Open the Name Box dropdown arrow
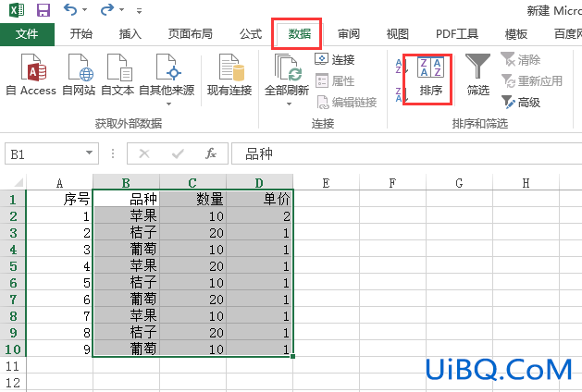Viewport: 582px width, 392px height. [89, 153]
